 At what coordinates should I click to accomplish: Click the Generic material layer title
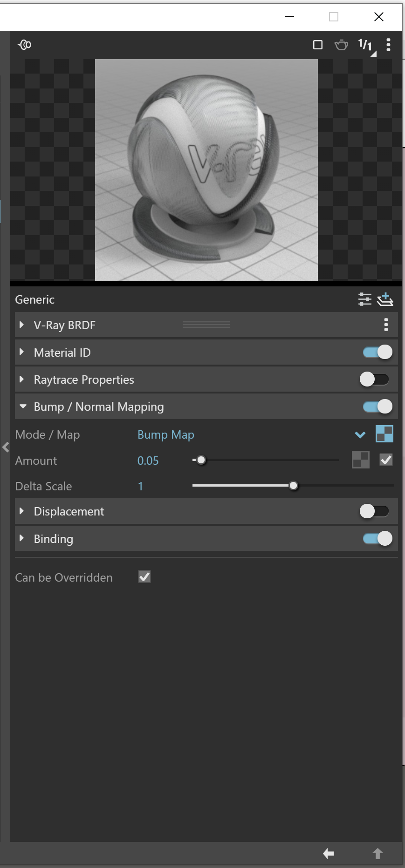coord(35,299)
